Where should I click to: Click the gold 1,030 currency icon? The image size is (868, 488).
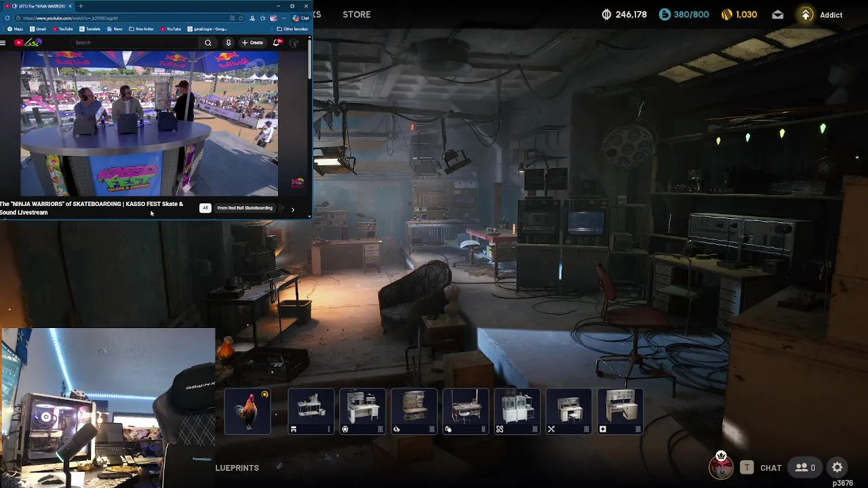click(727, 14)
